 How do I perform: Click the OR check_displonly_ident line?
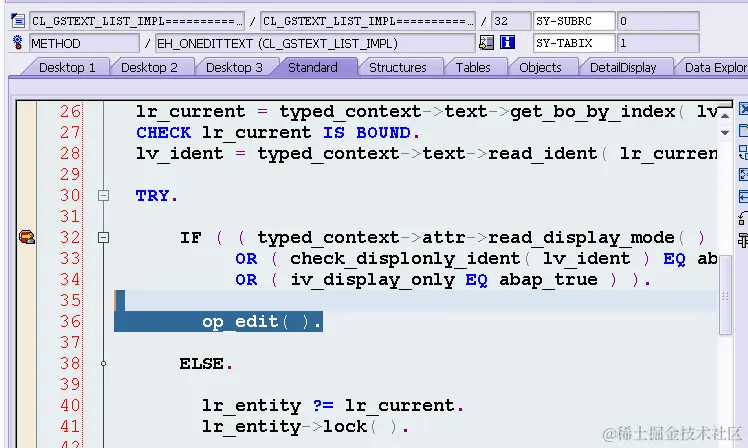point(476,259)
